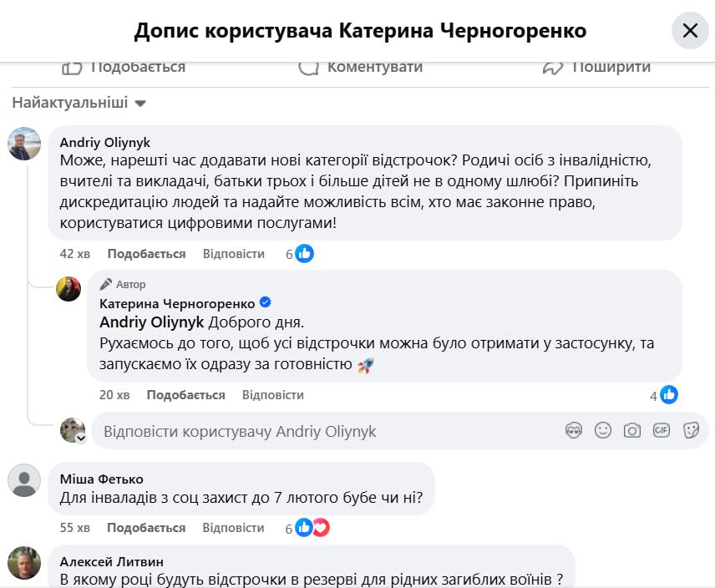715x588 pixels.
Task: Close the post dialog
Action: click(x=690, y=31)
